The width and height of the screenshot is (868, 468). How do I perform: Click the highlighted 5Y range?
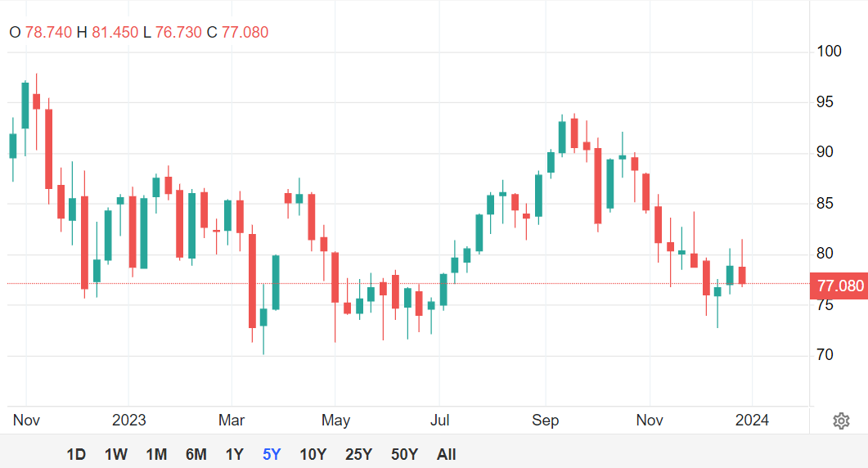coord(272,454)
